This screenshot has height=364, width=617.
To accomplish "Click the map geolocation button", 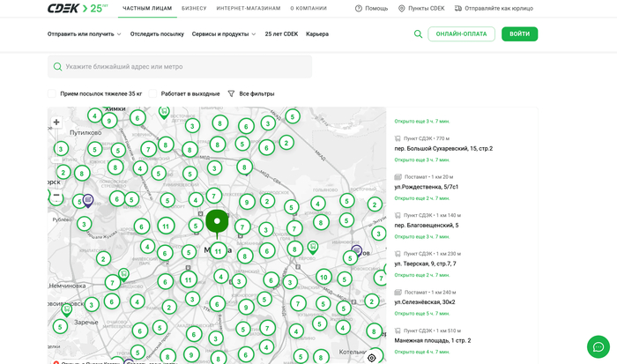I will point(372,357).
